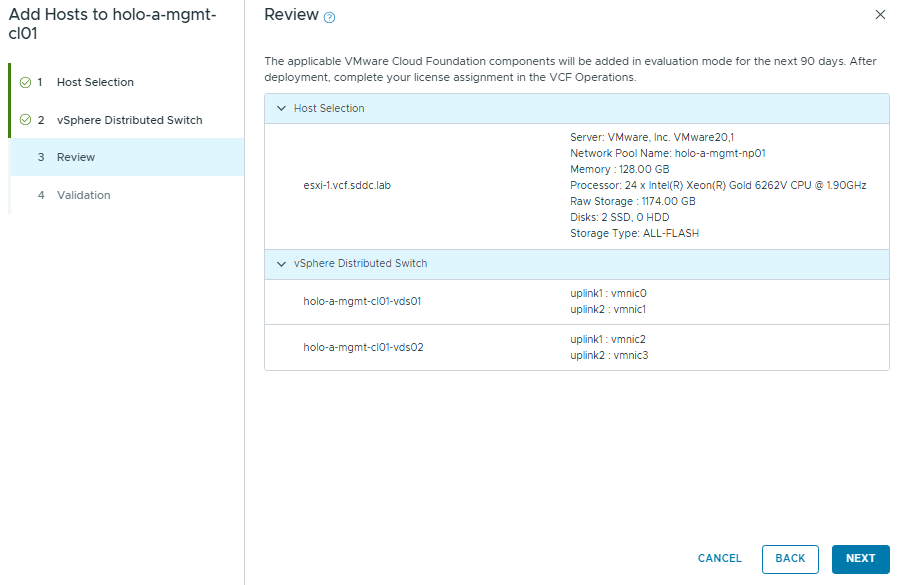Click the holo-a-mgmt-cl01-vds01 switch row

[x=362, y=301]
